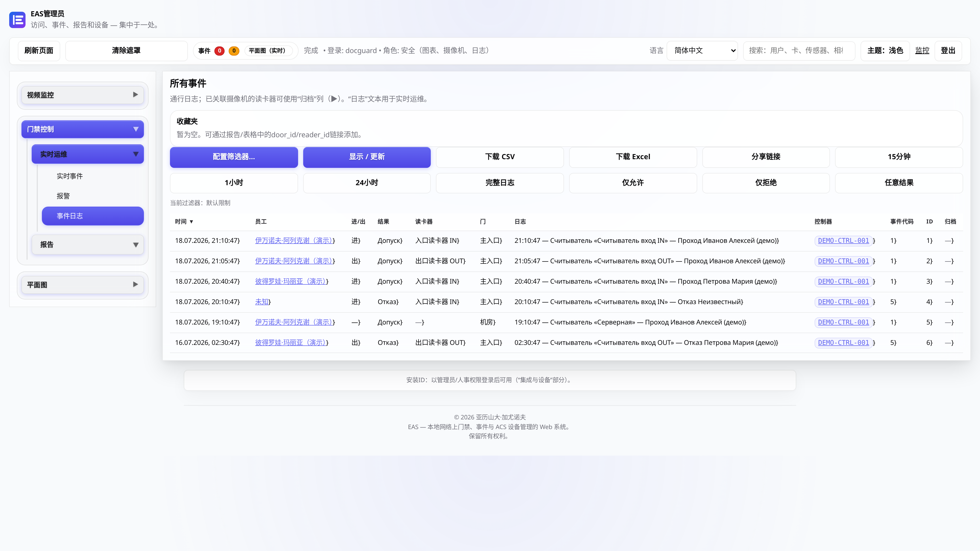Viewport: 980px width, 551px height.
Task: Select 任意结果 filter
Action: [x=899, y=183]
